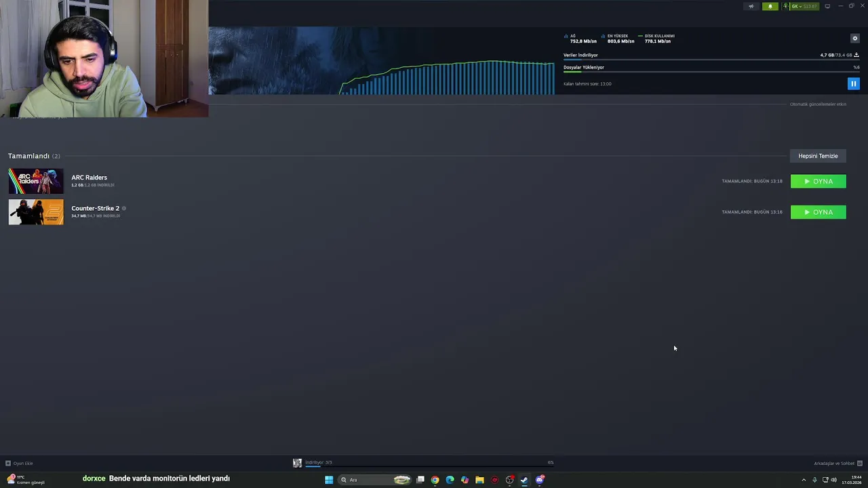Click the download throughput graph
868x488 pixels.
tap(447, 77)
